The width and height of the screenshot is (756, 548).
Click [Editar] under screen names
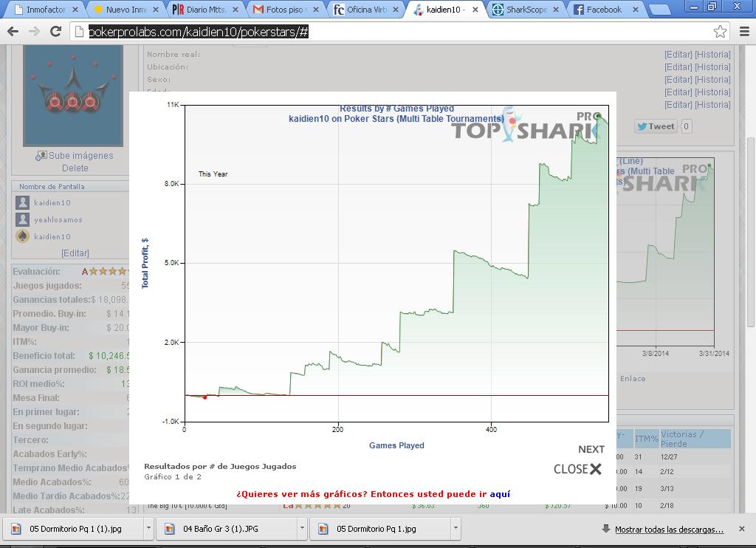coord(75,253)
